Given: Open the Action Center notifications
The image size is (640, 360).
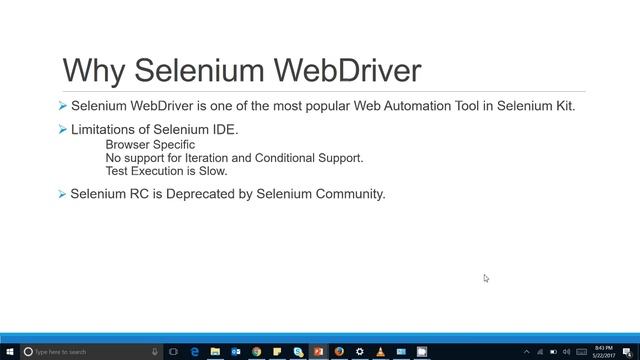Looking at the screenshot, I should [628, 351].
